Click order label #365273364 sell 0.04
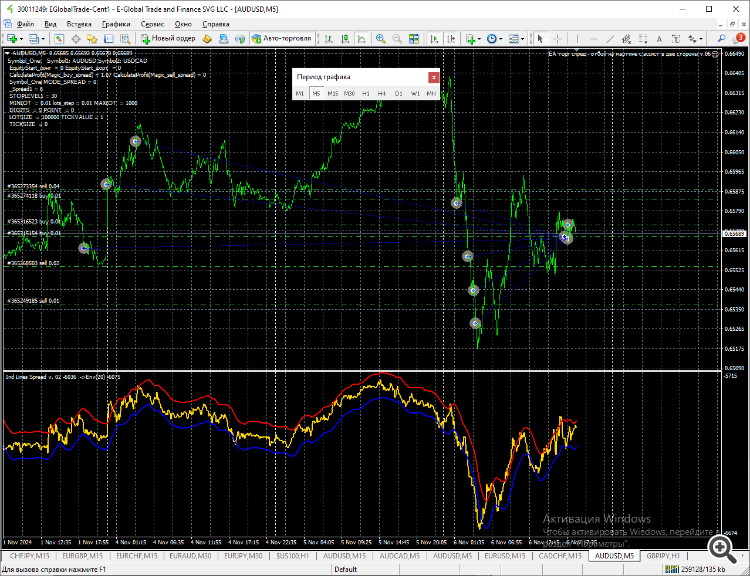Screen dimensions: 750x576 [33, 186]
